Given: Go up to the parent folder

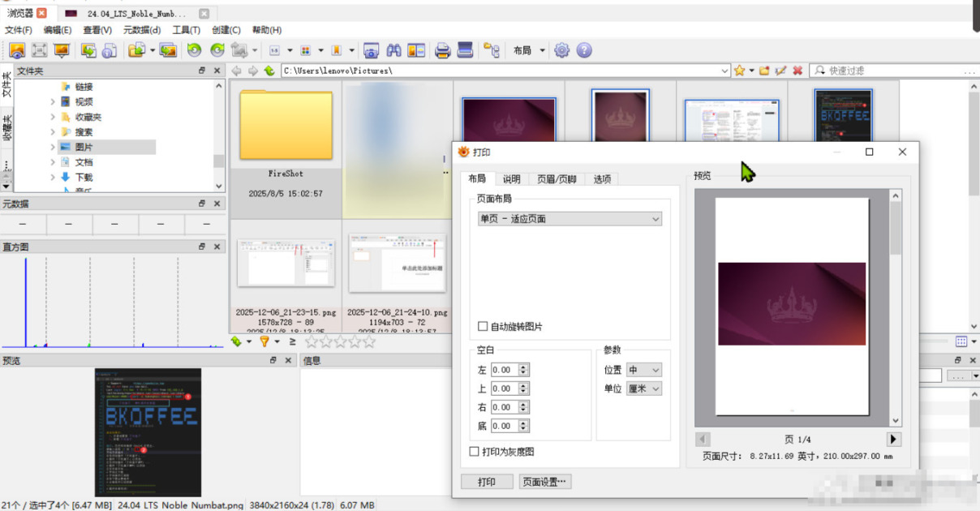Looking at the screenshot, I should point(269,71).
